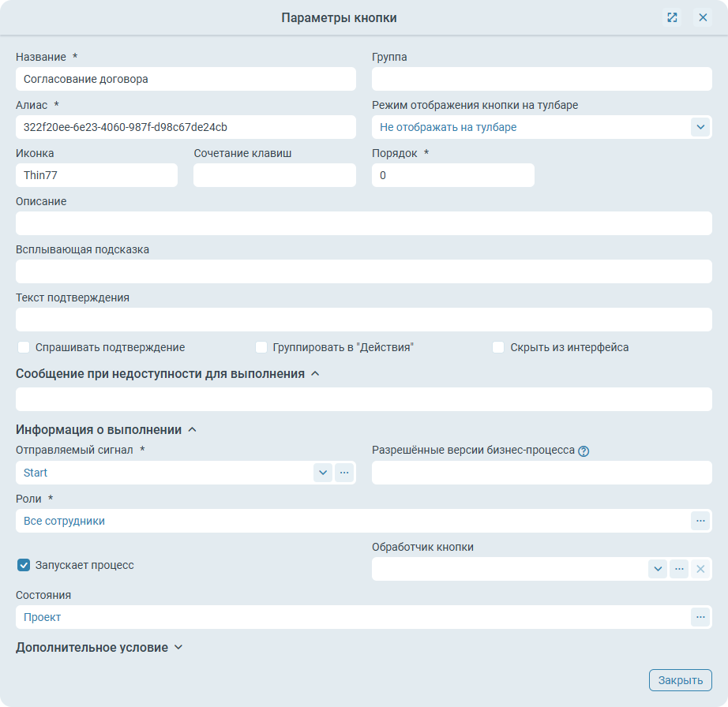Uncheck the Запускает процесс checkbox
This screenshot has height=707, width=728.
click(24, 565)
